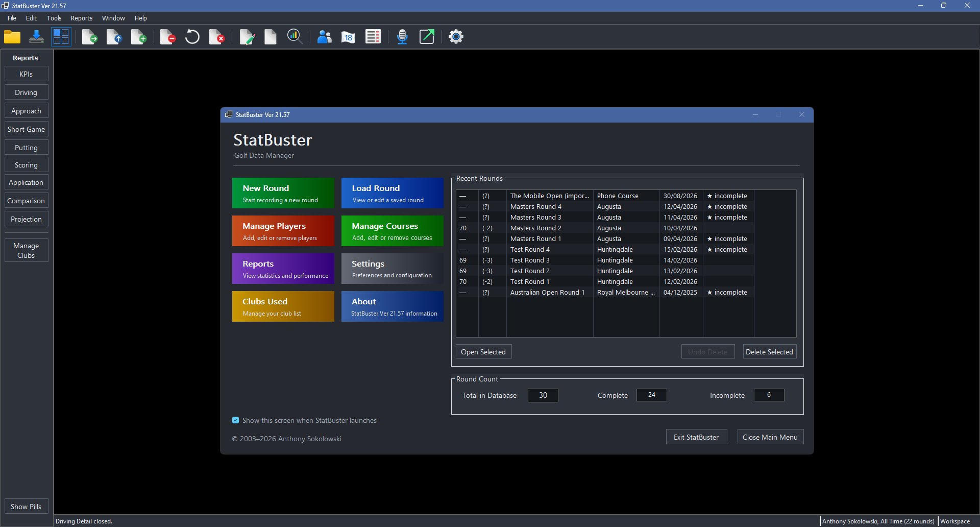Select the Australian Open Round 1 row
Viewport: 980px width, 527px height.
coord(605,293)
